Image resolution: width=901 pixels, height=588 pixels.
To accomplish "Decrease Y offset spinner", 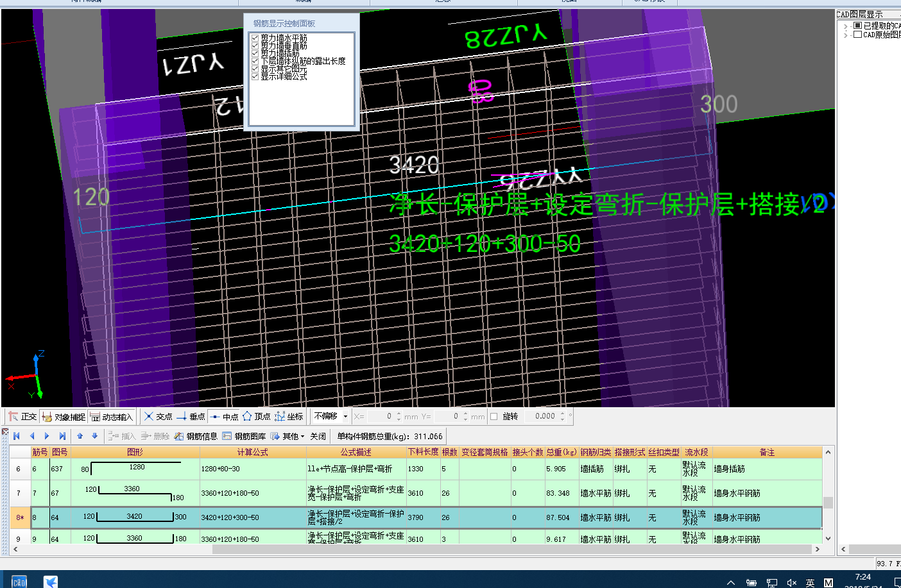I will (465, 419).
